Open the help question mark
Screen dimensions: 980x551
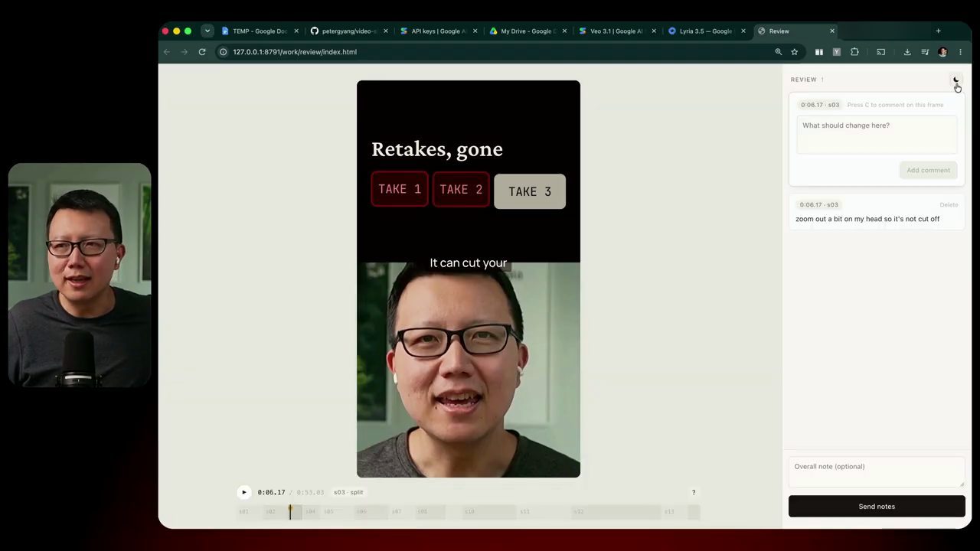(694, 493)
